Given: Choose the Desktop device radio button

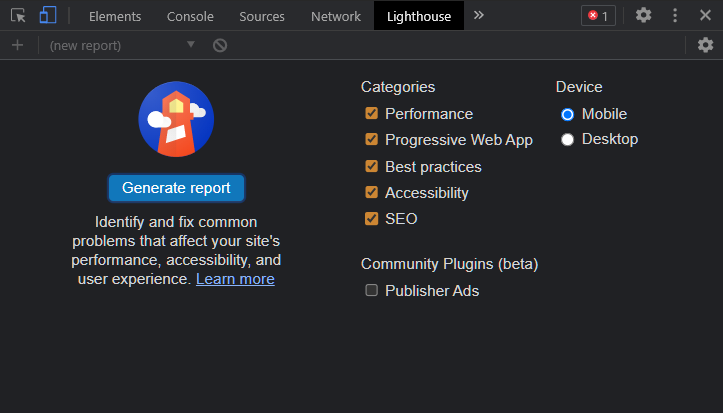Looking at the screenshot, I should 567,139.
